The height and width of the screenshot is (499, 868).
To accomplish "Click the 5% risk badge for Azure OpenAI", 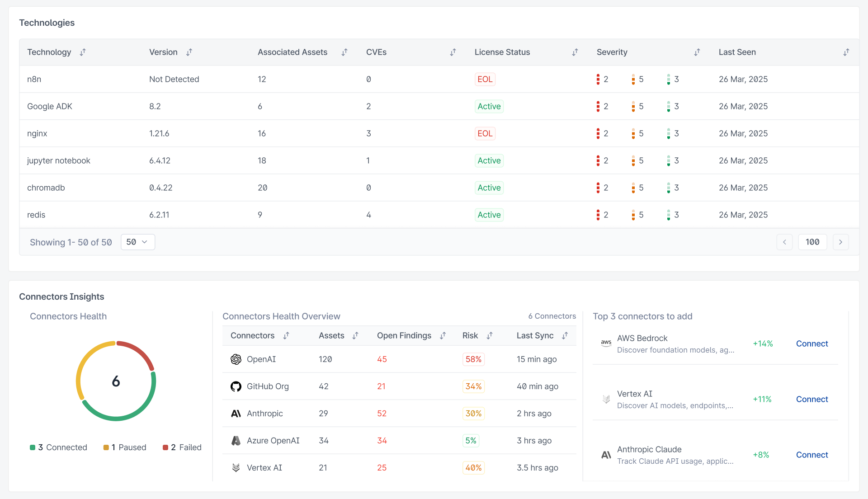I will click(471, 441).
